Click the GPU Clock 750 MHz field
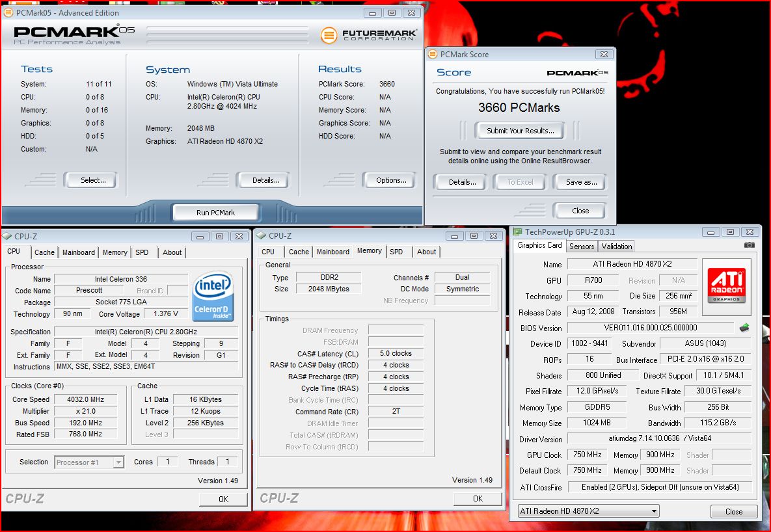This screenshot has height=532, width=771. (x=587, y=455)
